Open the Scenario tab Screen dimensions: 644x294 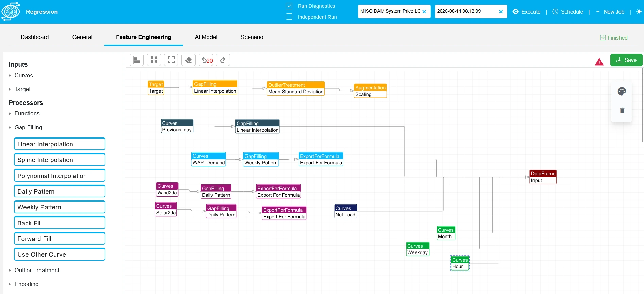(252, 37)
